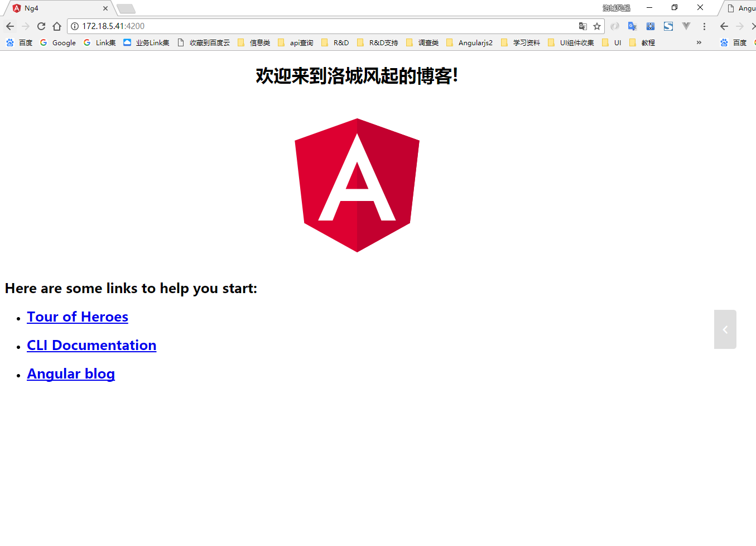
Task: Follow the Tour of Heroes link
Action: tap(78, 317)
